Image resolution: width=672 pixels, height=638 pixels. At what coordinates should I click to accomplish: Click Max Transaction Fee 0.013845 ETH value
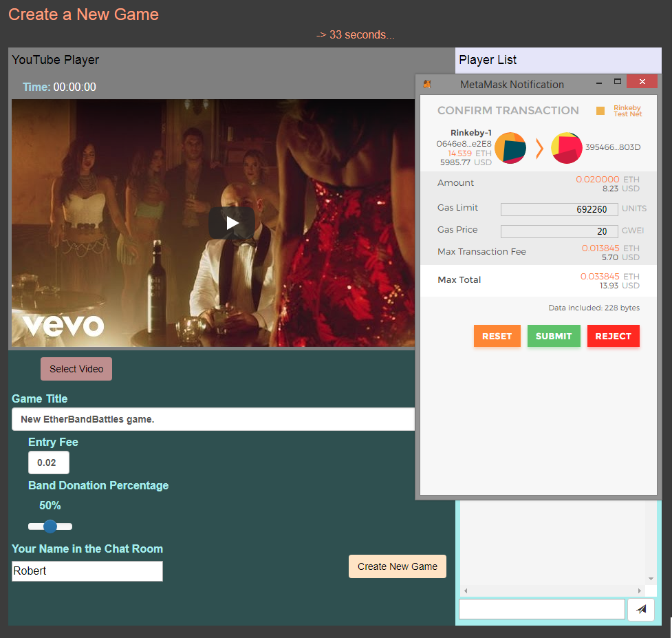[x=610, y=248]
